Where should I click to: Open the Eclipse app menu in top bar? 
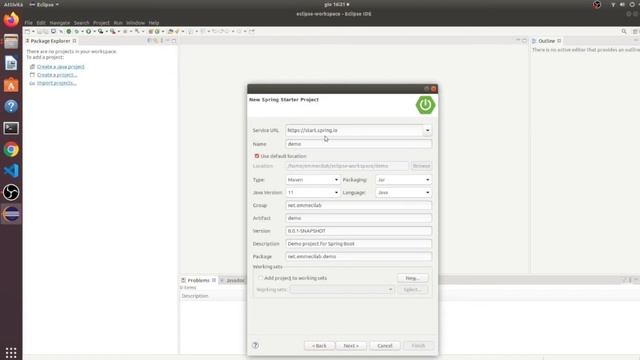click(44, 4)
